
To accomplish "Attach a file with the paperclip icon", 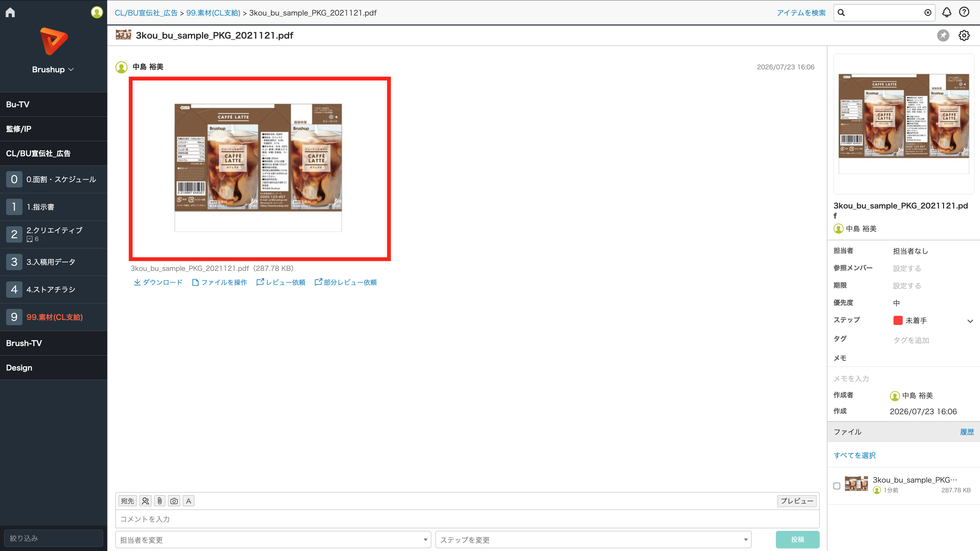I will click(160, 501).
